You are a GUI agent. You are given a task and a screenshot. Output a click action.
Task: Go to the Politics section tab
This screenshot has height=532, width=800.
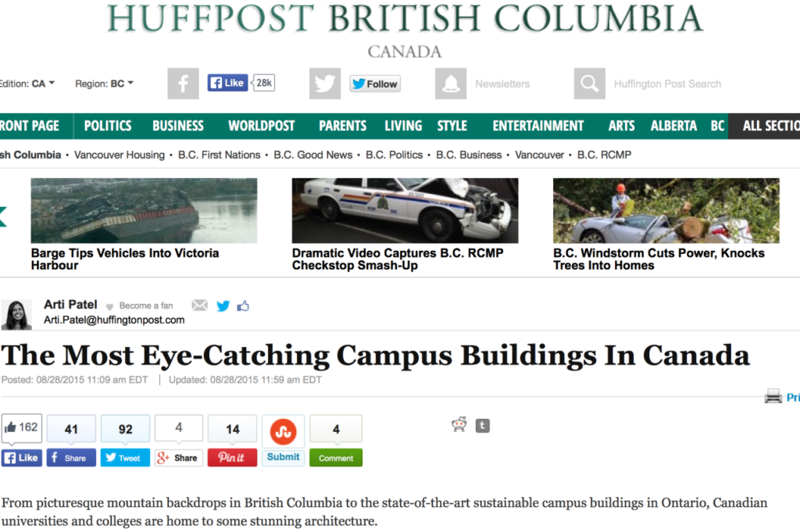pos(108,126)
